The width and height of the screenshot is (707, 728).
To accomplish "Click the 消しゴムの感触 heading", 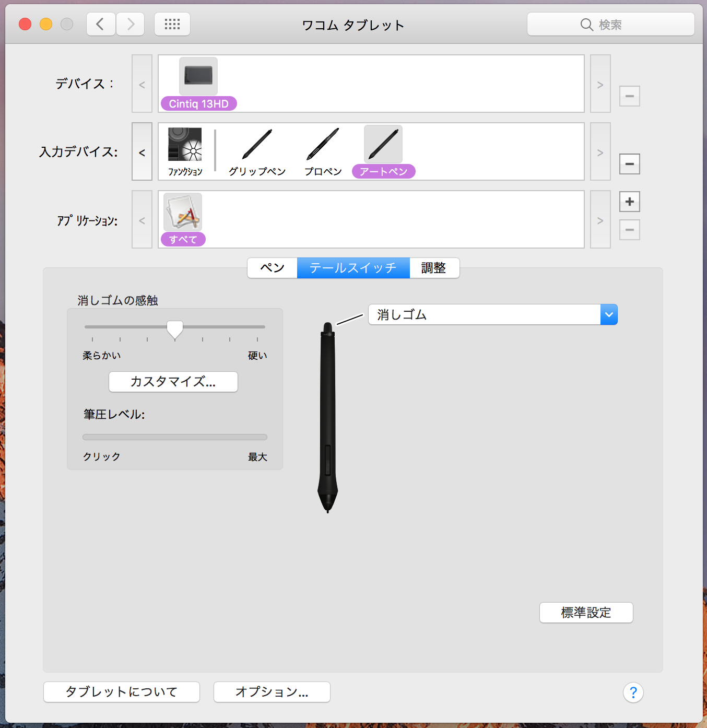I will click(118, 300).
